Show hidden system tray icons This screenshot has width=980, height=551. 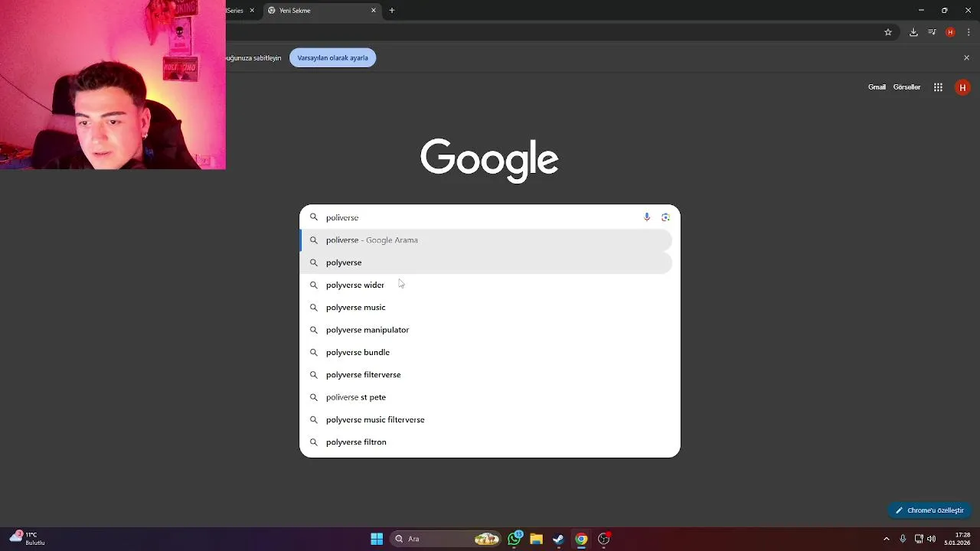[887, 539]
